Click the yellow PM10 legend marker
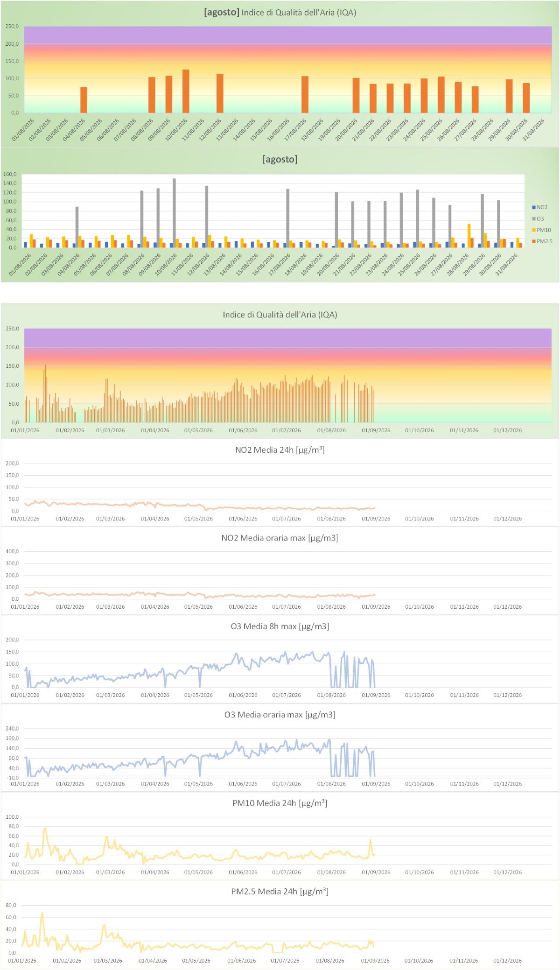 point(534,230)
